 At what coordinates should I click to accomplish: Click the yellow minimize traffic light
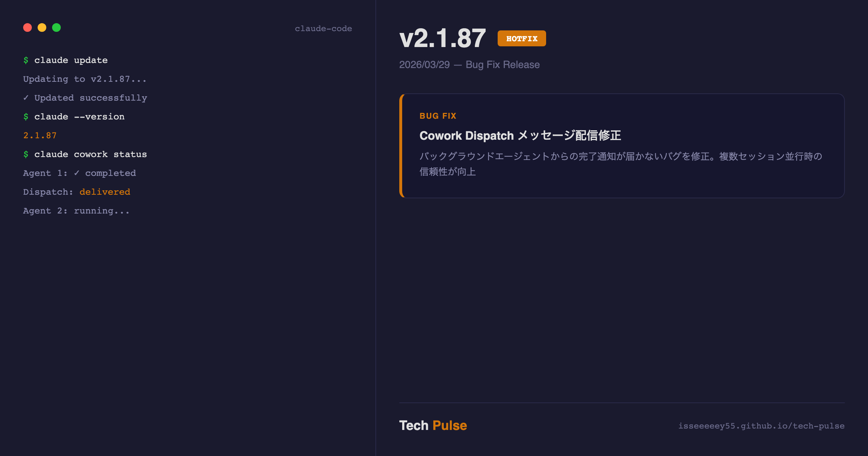click(42, 28)
